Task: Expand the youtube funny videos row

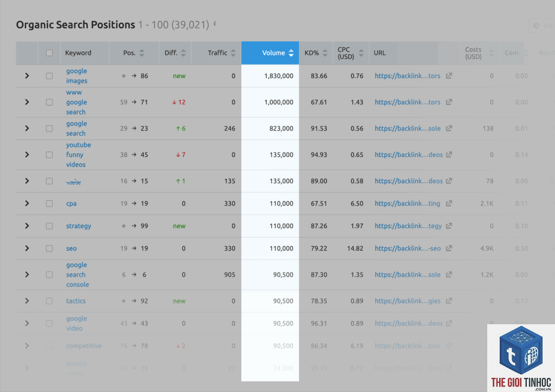Action: coord(27,155)
